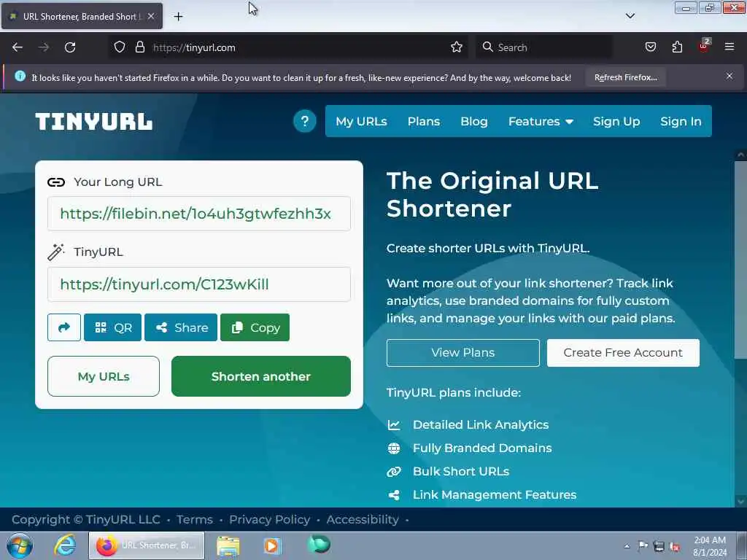This screenshot has height=560, width=747.
Task: Reload the page
Action: 70,47
